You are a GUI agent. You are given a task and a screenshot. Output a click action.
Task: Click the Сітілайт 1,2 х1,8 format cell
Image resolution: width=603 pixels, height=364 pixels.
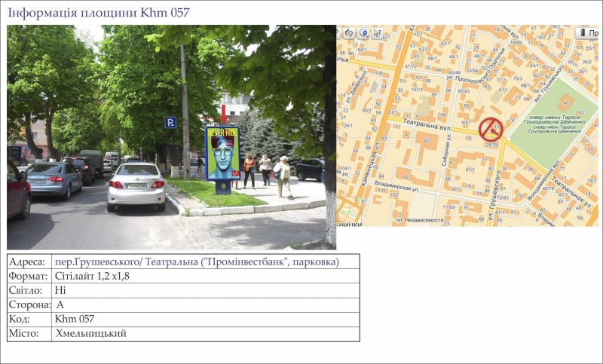(92, 276)
